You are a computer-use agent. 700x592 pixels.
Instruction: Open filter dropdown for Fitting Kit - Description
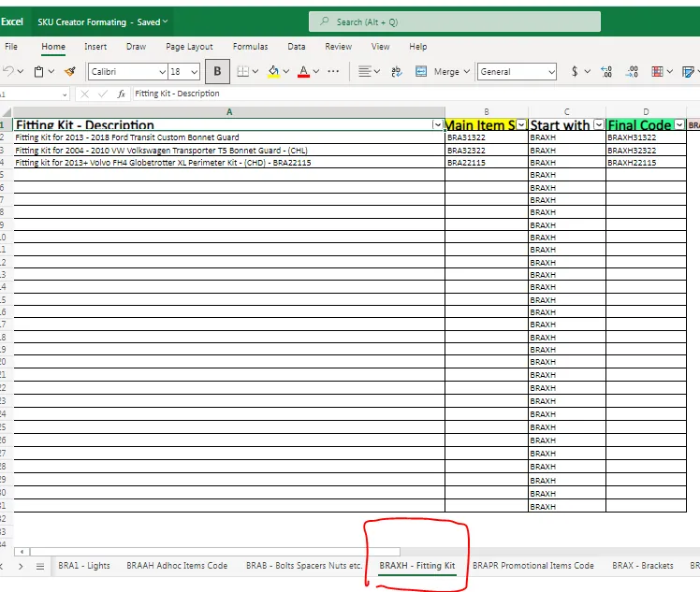[x=438, y=125]
